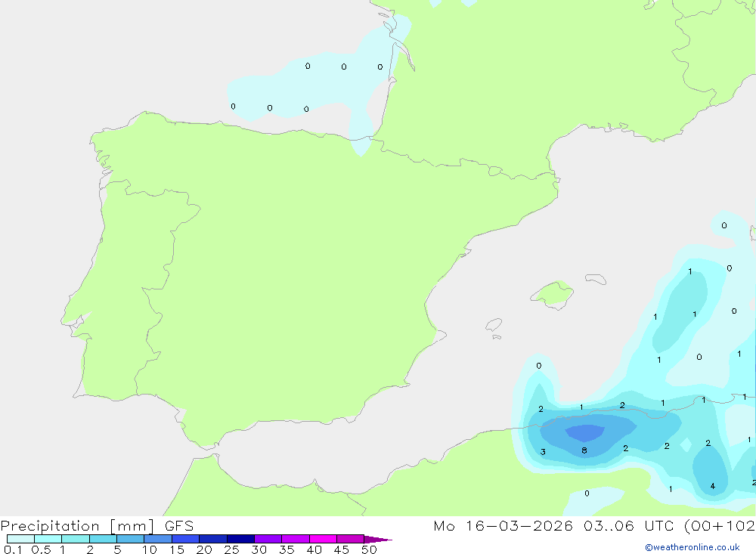This screenshot has width=756, height=554.
Task: Pick the 10–15 mm legend color swatch
Action: click(x=158, y=539)
